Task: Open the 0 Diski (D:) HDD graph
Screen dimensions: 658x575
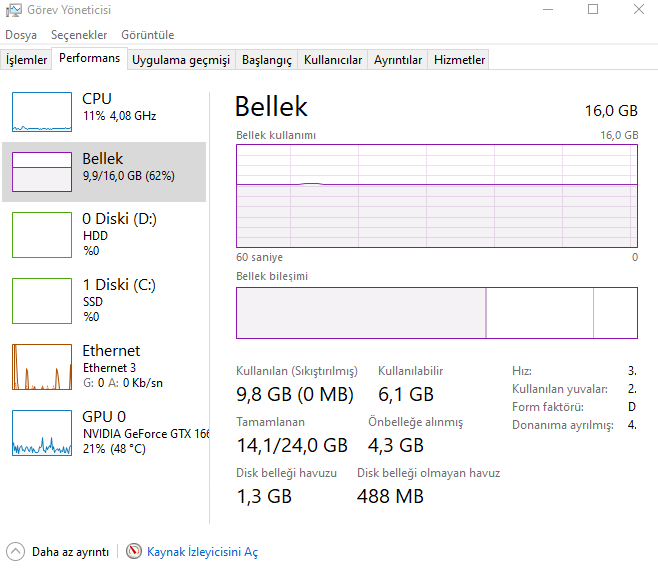Action: pos(41,234)
